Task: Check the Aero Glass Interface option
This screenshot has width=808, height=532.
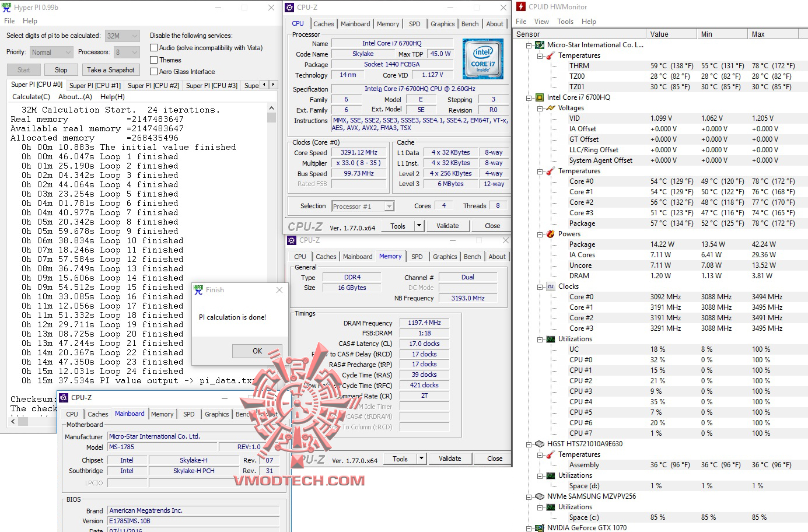Action: pyautogui.click(x=154, y=71)
